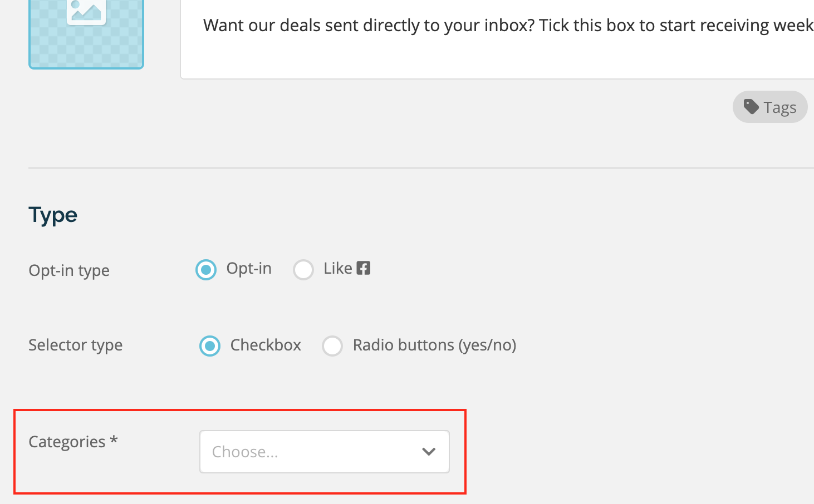Click the "Like" radio label text

click(x=338, y=268)
